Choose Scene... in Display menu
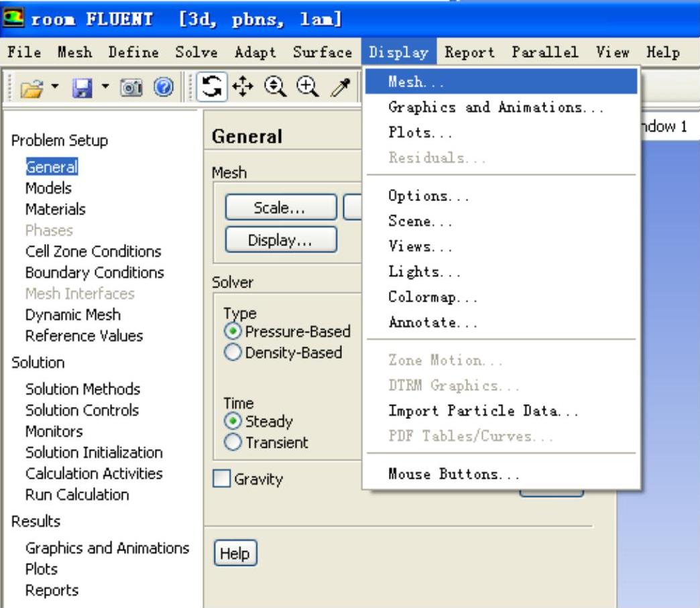The width and height of the screenshot is (700, 608). coord(501,221)
